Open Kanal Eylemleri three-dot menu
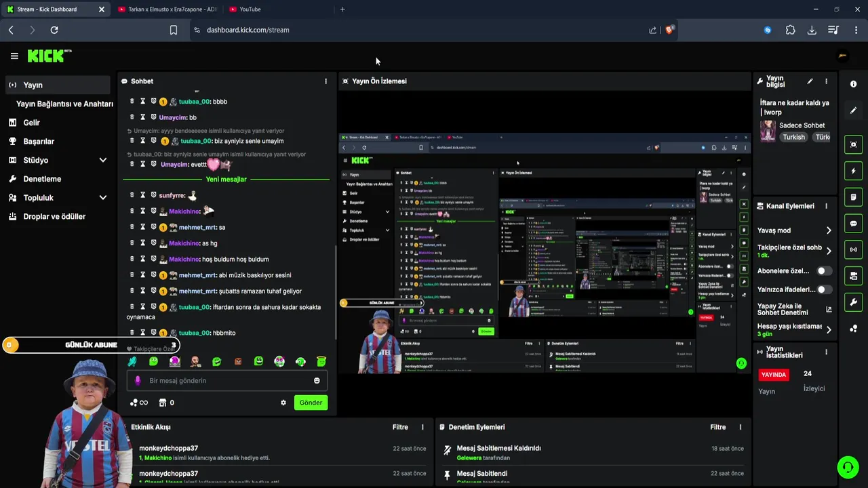Screen dimensions: 868x488 (826, 206)
